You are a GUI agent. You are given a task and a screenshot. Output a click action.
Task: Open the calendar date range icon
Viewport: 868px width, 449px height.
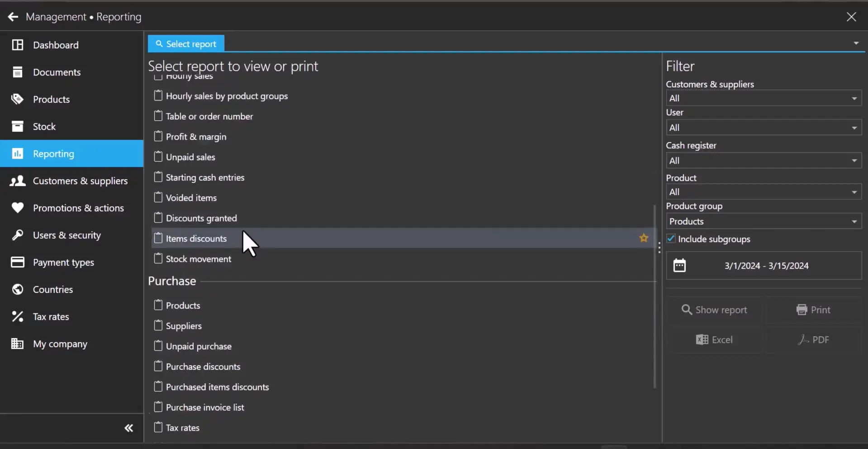coord(679,265)
